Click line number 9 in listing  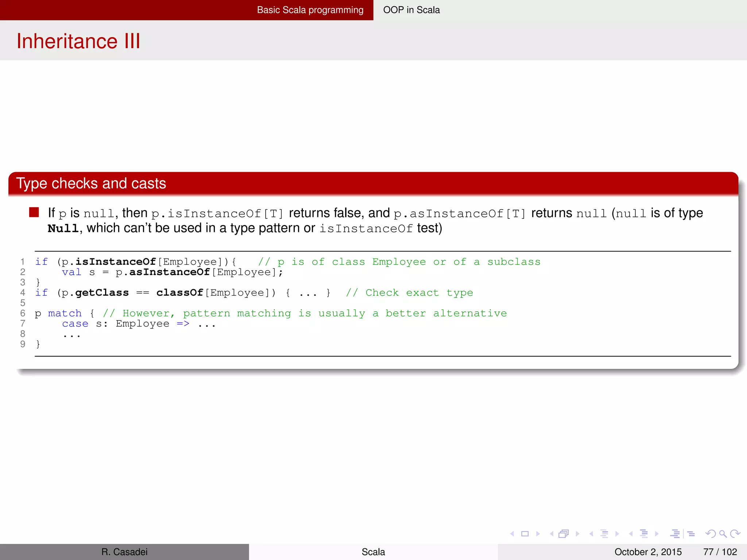(23, 344)
